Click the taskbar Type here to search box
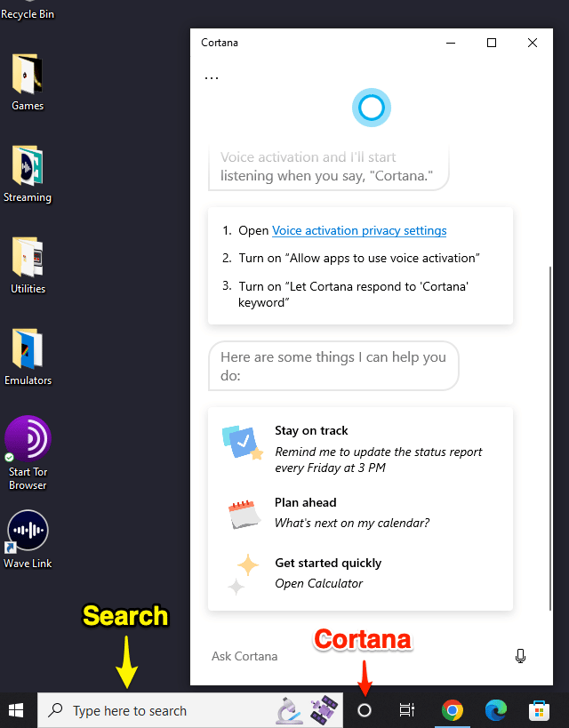Image resolution: width=569 pixels, height=728 pixels. [190, 710]
